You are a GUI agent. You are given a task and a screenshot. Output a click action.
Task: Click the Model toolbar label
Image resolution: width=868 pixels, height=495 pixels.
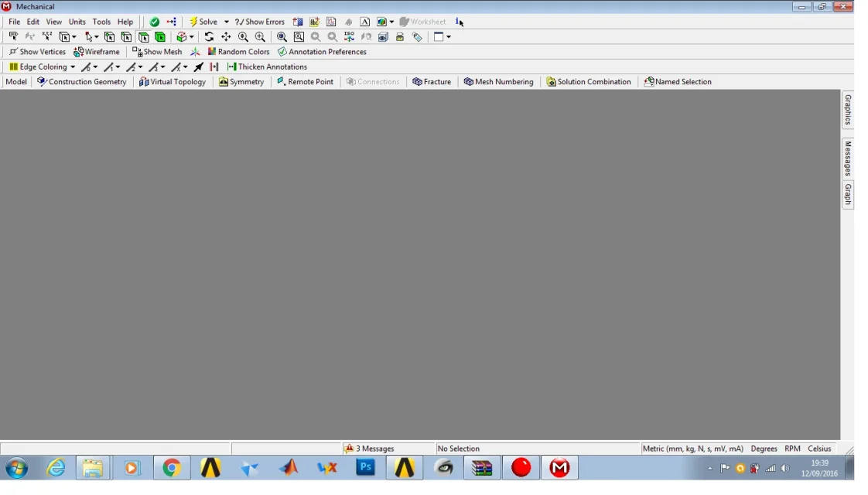pos(16,83)
